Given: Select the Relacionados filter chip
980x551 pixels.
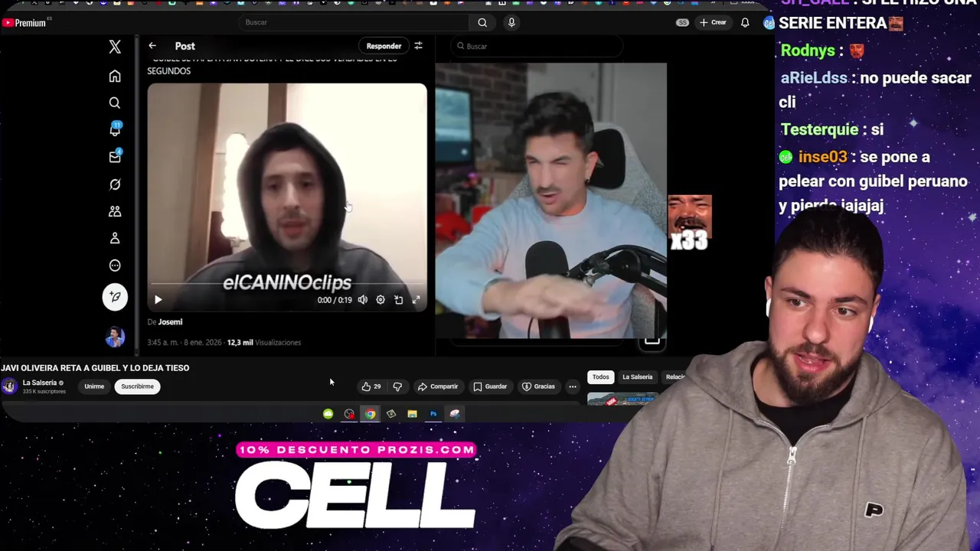Looking at the screenshot, I should tap(675, 377).
